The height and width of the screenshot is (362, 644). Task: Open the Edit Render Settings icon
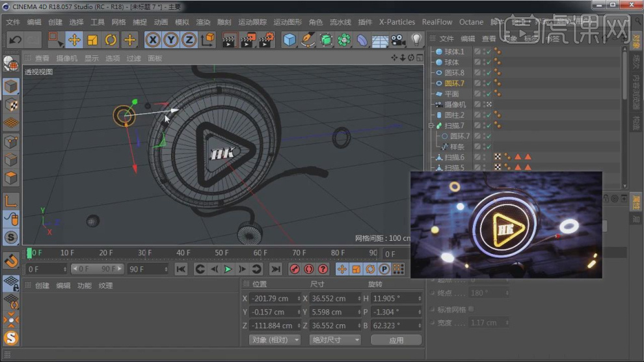[266, 40]
